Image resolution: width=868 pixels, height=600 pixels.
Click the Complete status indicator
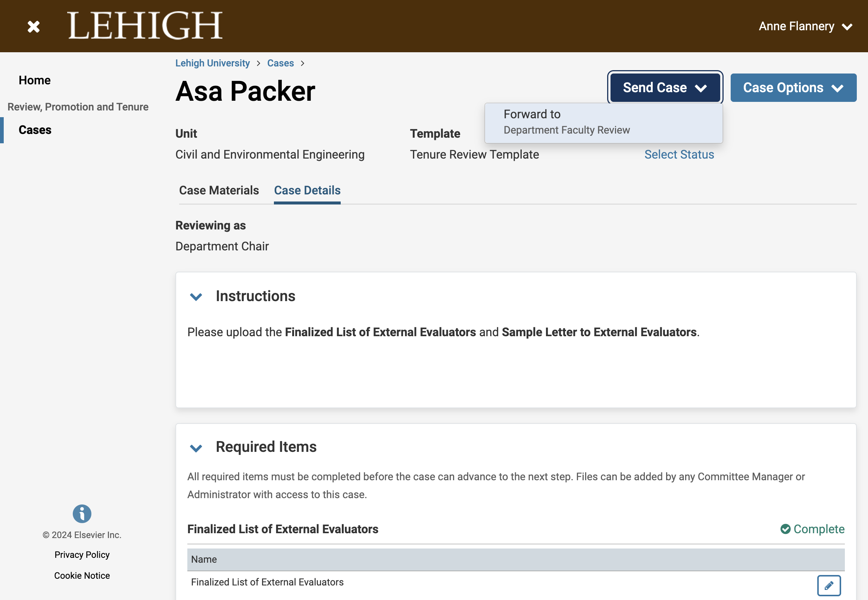(812, 529)
